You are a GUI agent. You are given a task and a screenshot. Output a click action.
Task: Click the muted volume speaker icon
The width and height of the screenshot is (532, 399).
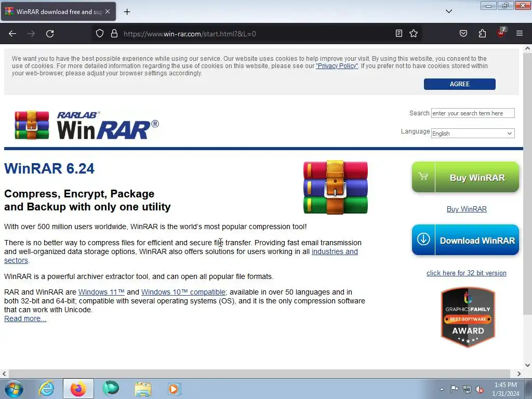480,389
